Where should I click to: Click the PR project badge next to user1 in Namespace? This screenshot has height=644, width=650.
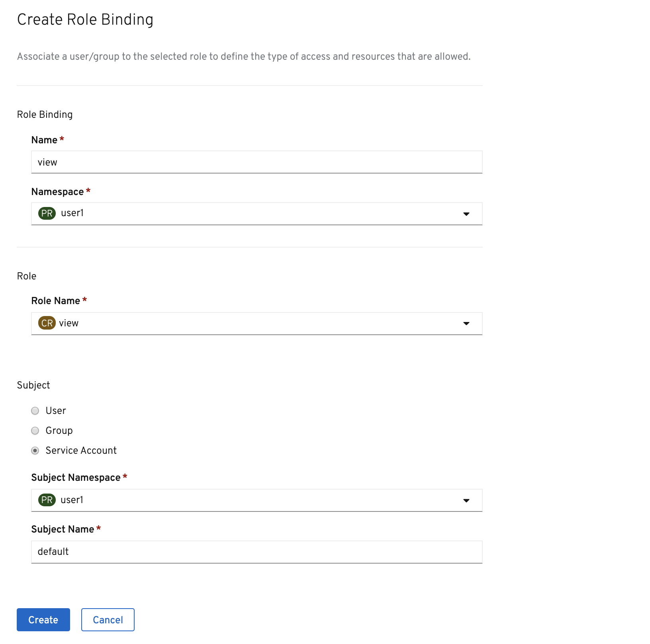pyautogui.click(x=47, y=213)
